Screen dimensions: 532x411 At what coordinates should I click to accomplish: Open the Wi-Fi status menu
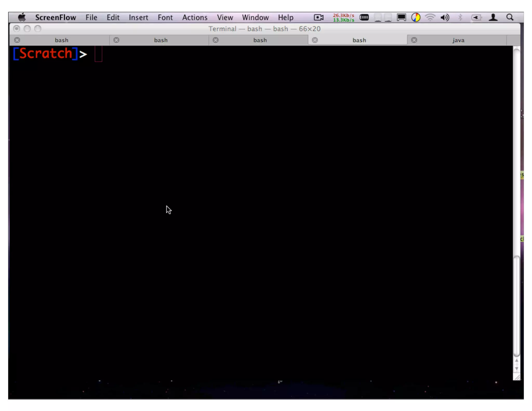point(430,17)
